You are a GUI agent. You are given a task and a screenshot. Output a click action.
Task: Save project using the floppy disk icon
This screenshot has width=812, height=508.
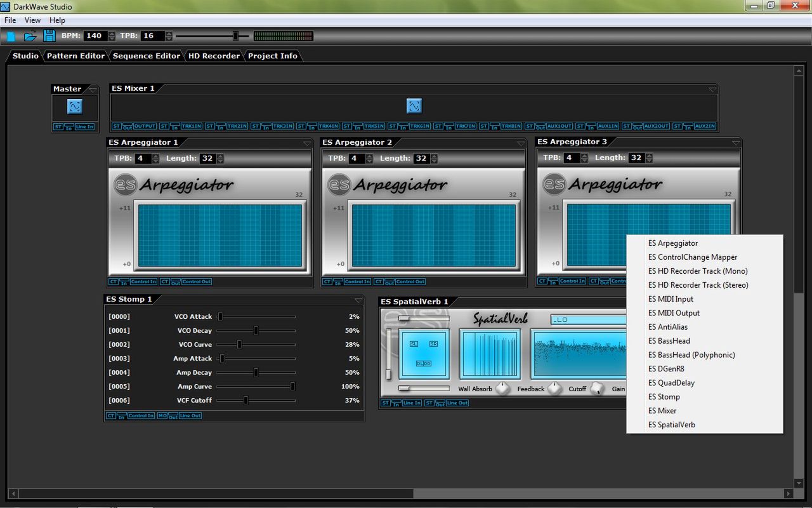[49, 36]
